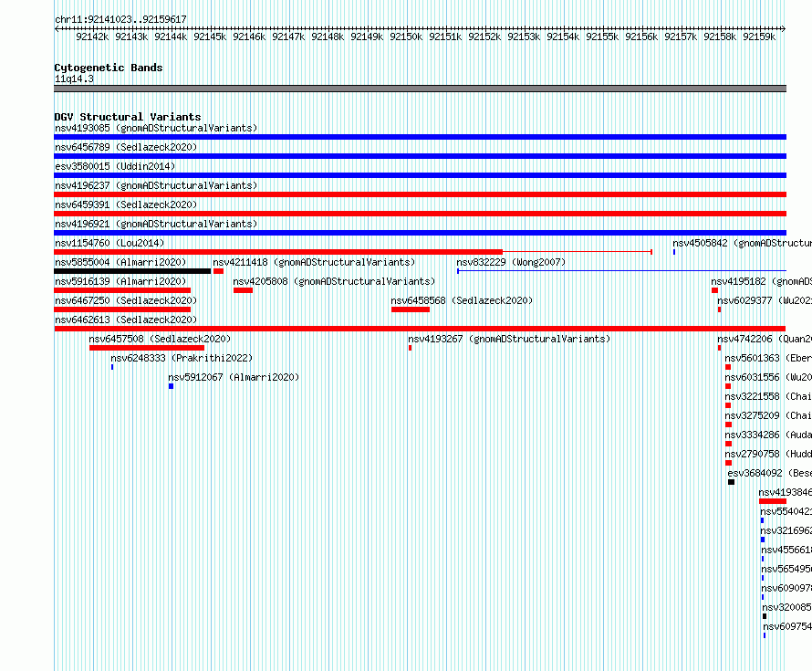The height and width of the screenshot is (671, 812).
Task: Click nsv6457508 (Sedlazeck2020) label
Action: click(x=160, y=339)
